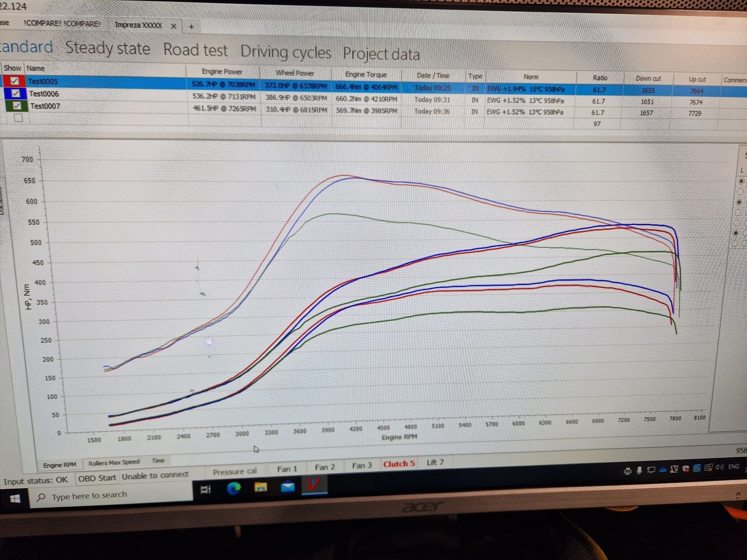The height and width of the screenshot is (560, 747).
Task: Uncheck the Test0005 show checkbox
Action: (14, 81)
